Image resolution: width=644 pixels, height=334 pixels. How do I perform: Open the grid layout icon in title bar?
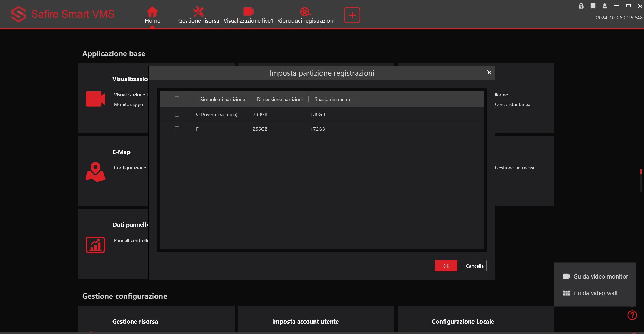click(x=593, y=6)
